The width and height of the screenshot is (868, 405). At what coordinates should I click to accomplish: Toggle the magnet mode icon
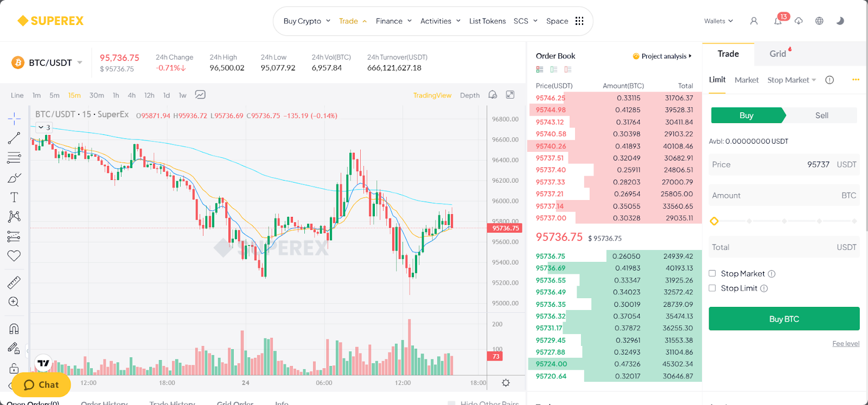point(14,329)
